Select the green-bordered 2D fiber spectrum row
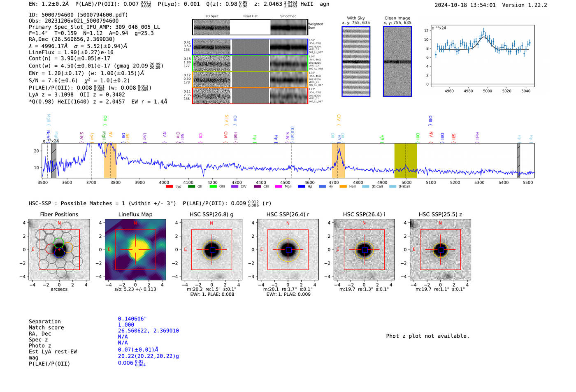This screenshot has width=576, height=392. (x=250, y=63)
